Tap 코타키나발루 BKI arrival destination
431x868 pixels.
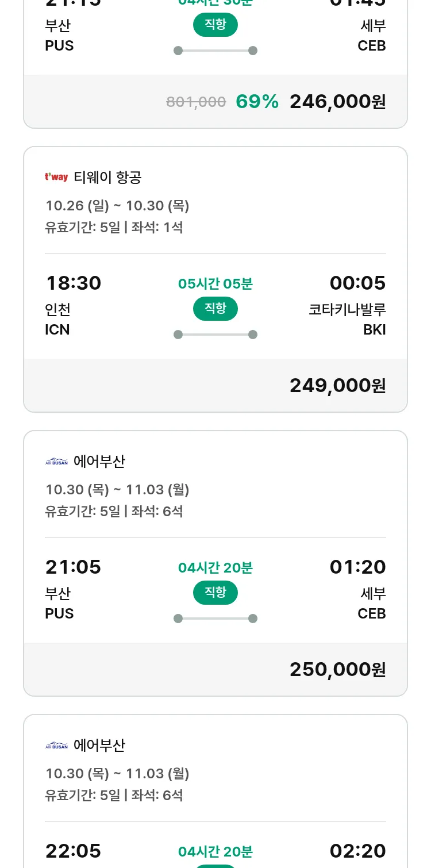tap(347, 319)
